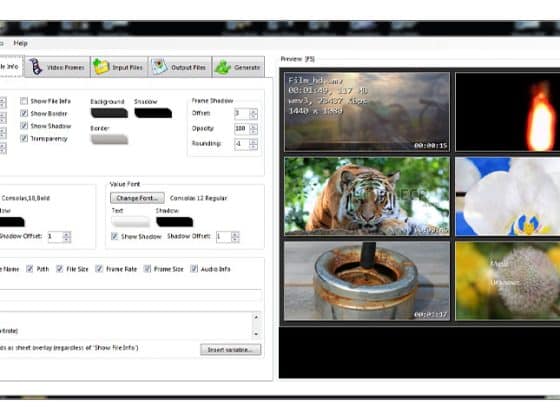Click the scroll up arrow in the text box

click(256, 317)
